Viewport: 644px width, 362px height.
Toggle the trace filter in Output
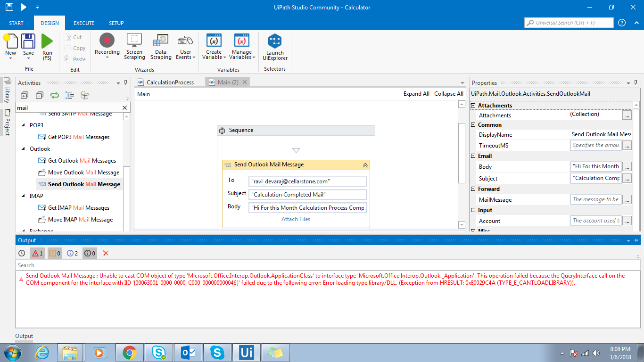point(90,253)
